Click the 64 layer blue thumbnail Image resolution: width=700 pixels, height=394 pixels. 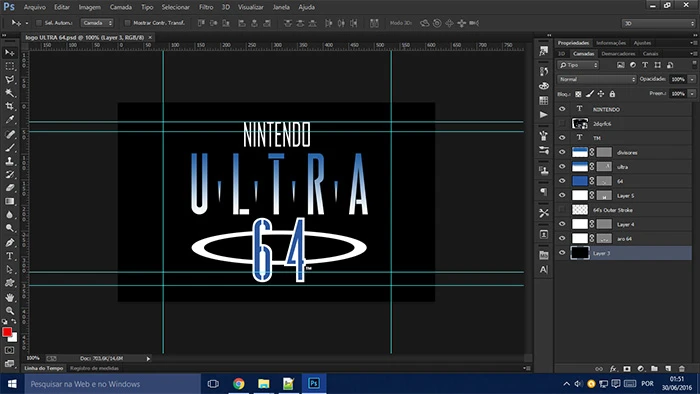(579, 181)
